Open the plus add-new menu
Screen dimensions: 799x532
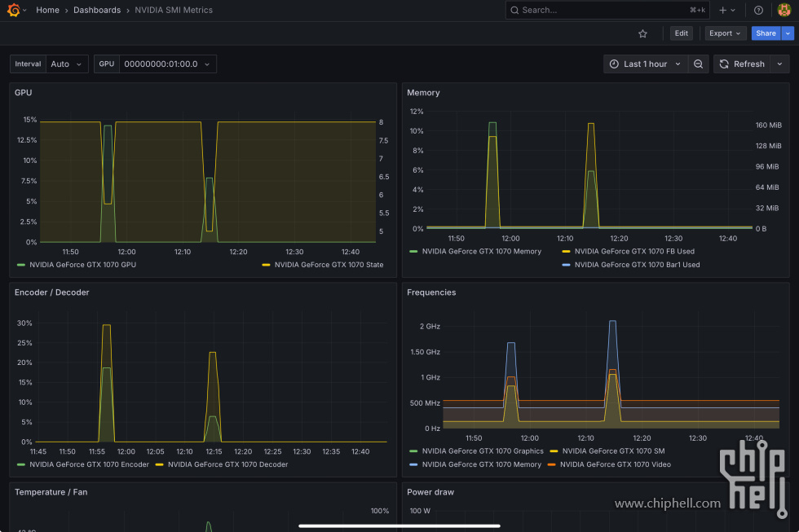click(726, 10)
